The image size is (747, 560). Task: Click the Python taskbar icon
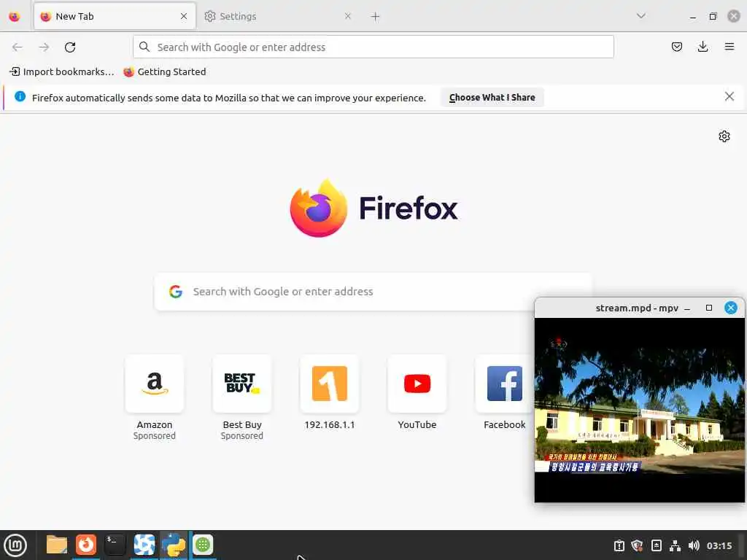coord(174,545)
